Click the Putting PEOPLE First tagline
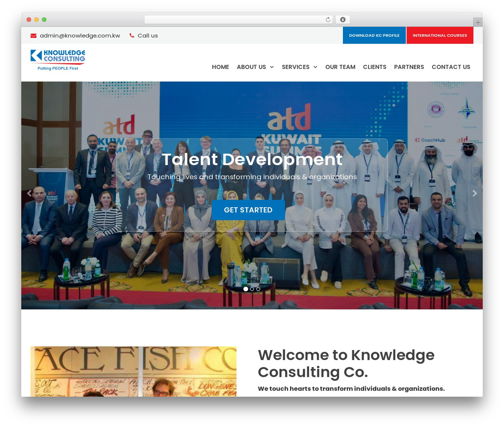The width and height of the screenshot is (504, 427). (58, 69)
